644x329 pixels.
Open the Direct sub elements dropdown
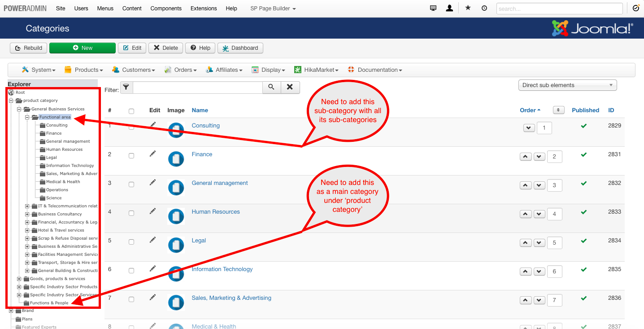click(567, 85)
